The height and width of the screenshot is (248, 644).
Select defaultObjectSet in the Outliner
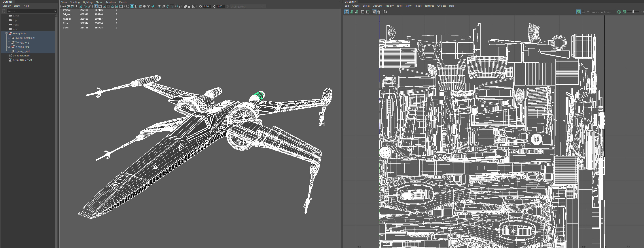(22, 60)
